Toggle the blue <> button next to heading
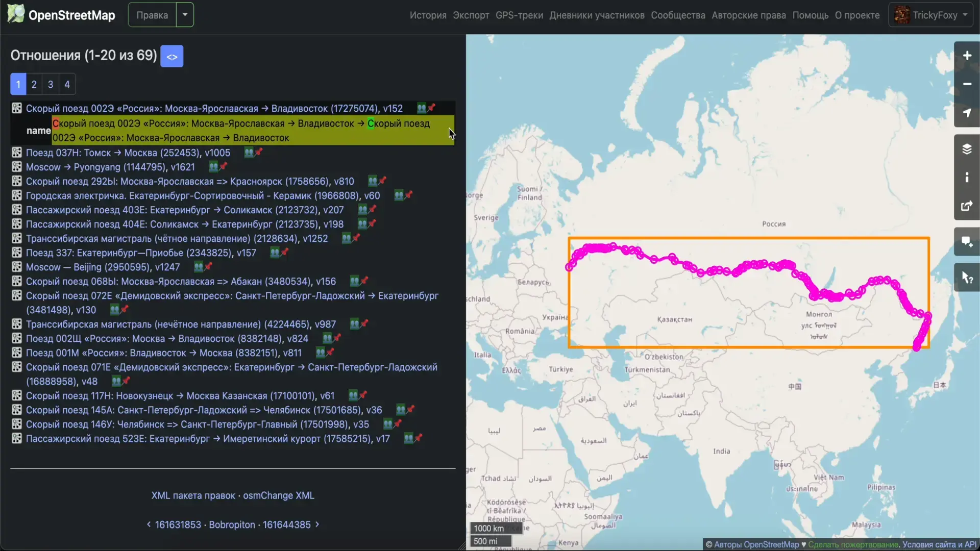 tap(171, 56)
